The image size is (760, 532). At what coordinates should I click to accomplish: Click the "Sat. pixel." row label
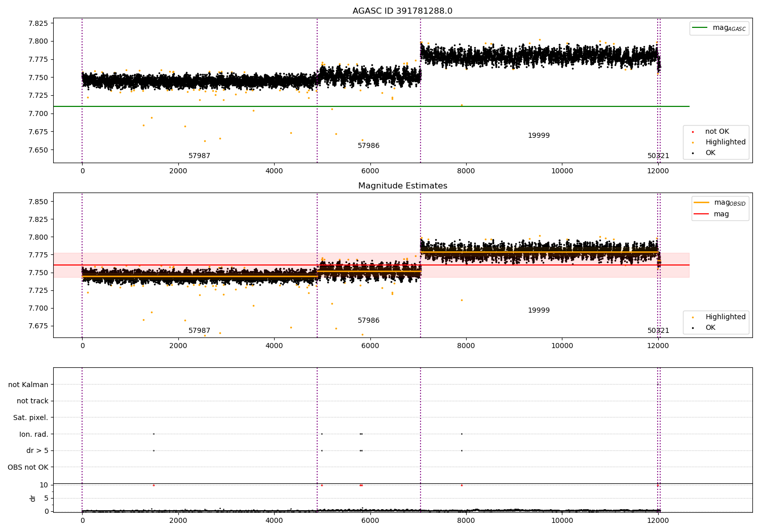click(31, 418)
